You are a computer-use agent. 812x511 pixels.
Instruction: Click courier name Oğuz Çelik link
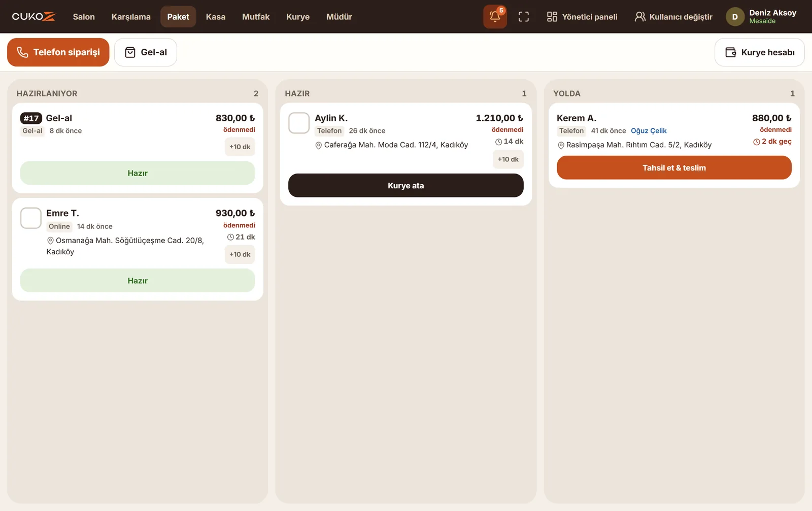[649, 131]
